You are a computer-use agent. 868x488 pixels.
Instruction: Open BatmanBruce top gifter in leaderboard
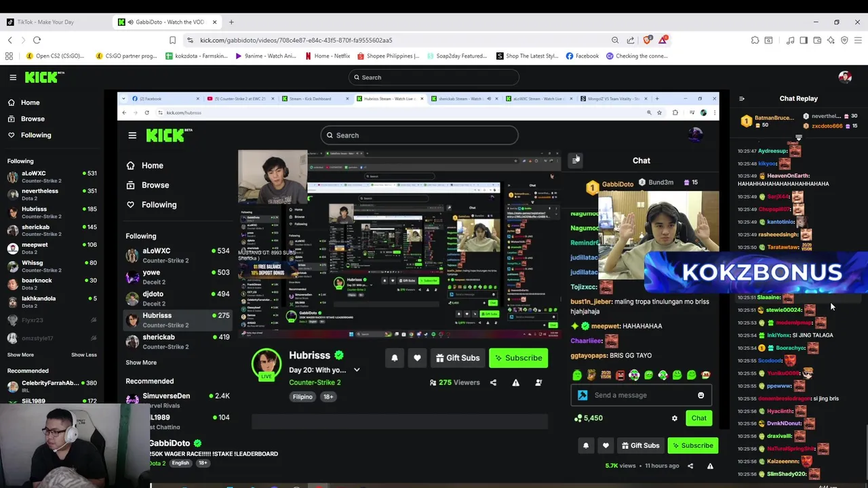click(768, 121)
